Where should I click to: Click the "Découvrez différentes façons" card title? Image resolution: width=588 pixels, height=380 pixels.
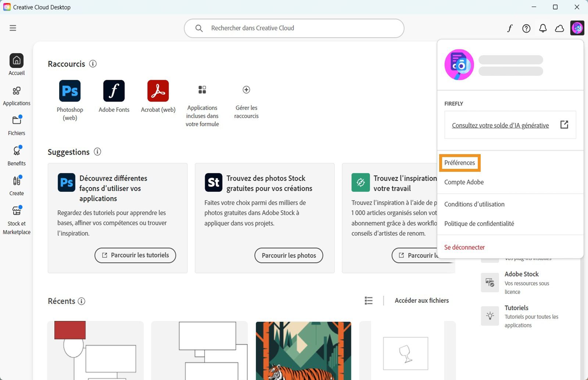point(113,188)
